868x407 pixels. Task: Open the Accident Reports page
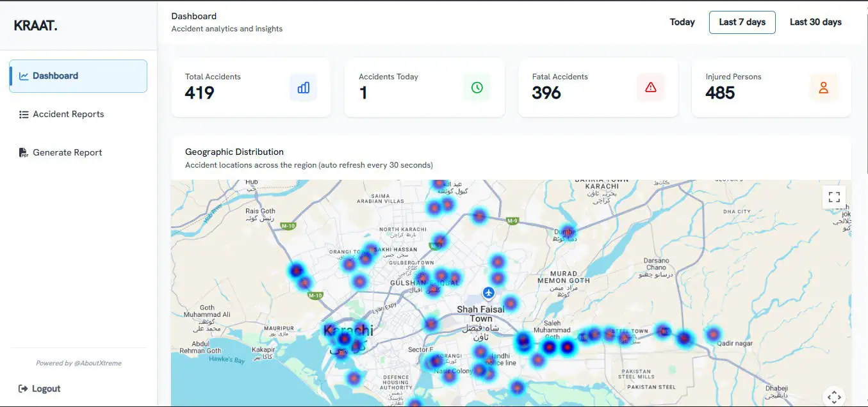click(67, 114)
